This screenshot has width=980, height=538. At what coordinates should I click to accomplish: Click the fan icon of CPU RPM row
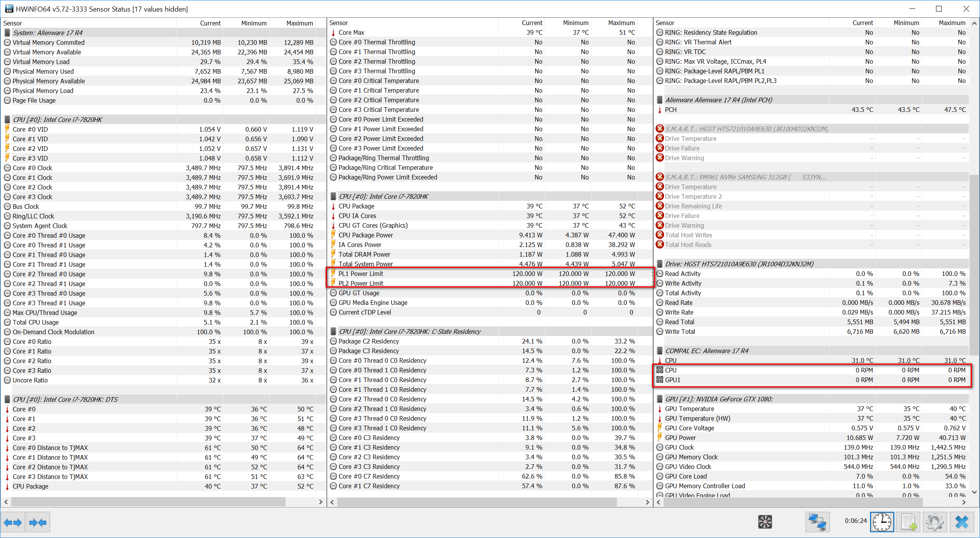(x=660, y=370)
